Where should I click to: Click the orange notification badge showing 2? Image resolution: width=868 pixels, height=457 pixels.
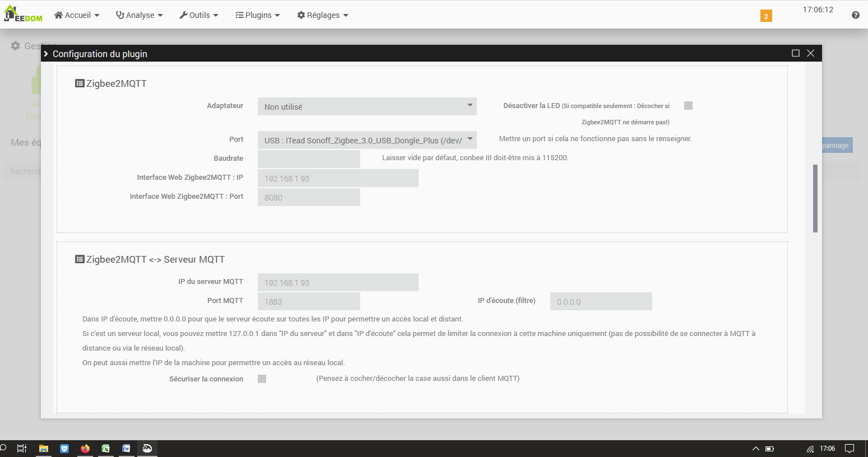click(766, 16)
